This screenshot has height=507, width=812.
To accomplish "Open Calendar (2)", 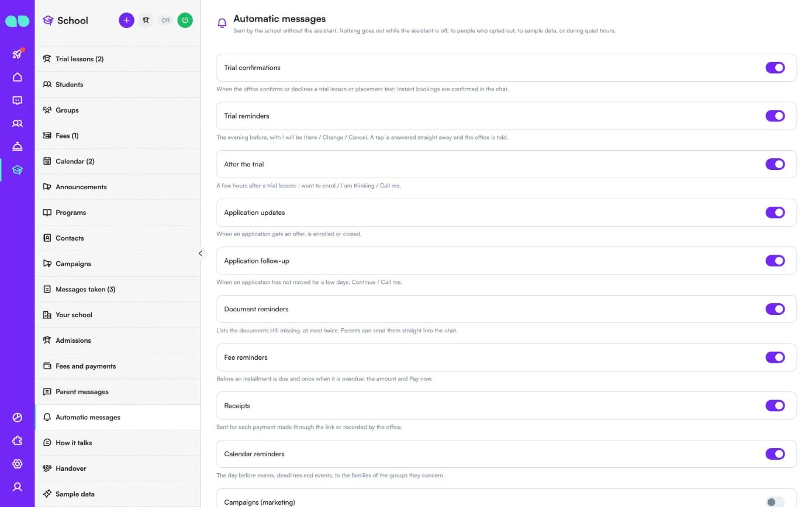I will [x=118, y=161].
